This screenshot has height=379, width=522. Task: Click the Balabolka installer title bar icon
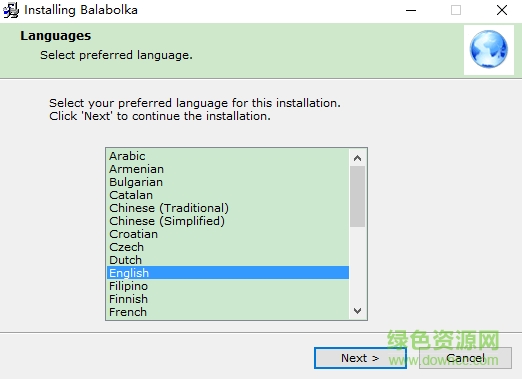pyautogui.click(x=11, y=10)
